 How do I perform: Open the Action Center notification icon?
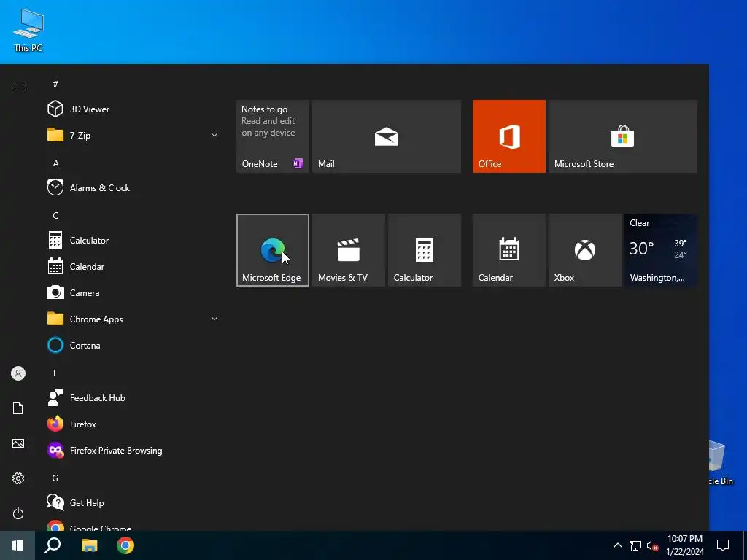coord(723,545)
